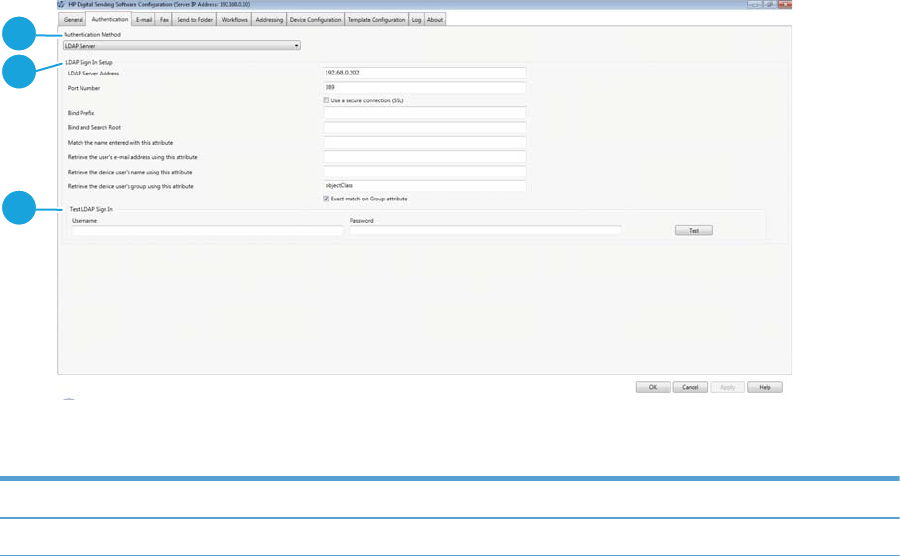
Task: Switch to the E-mail tab
Action: tap(143, 20)
